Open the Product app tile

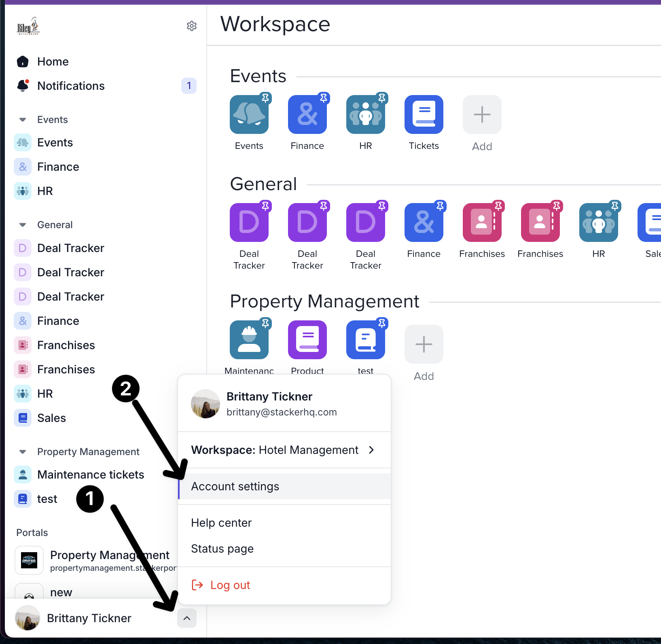tap(307, 340)
